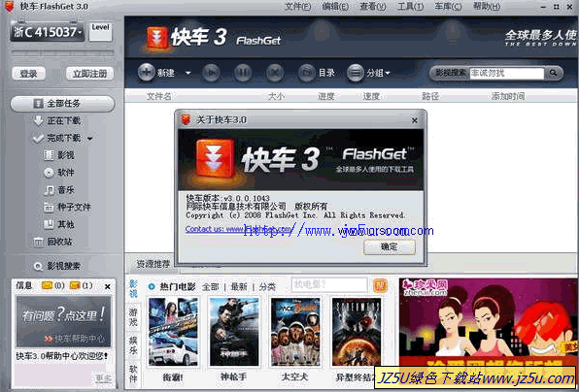Switch to the 资源推荐 tab
Screen dimensions: 579x392
(x=153, y=264)
